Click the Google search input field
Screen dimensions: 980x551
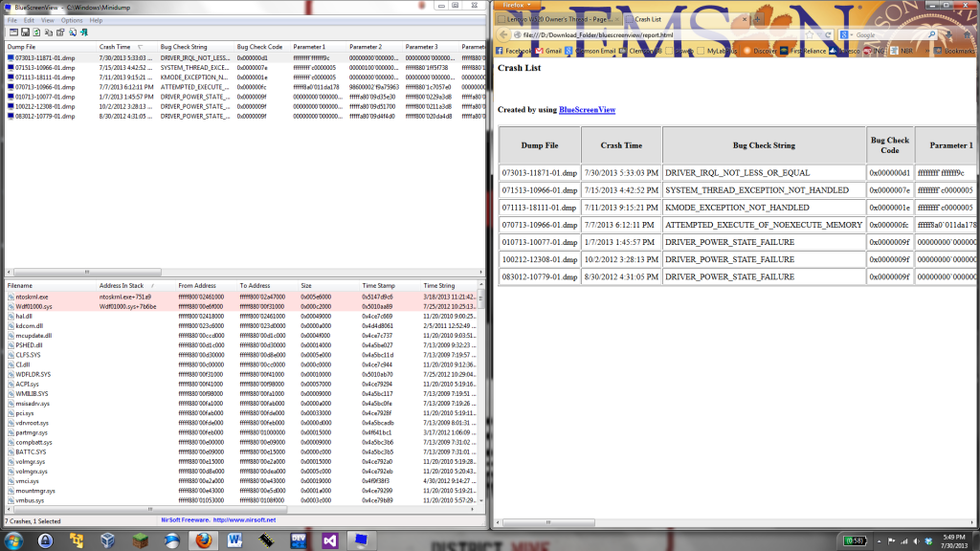(x=891, y=35)
